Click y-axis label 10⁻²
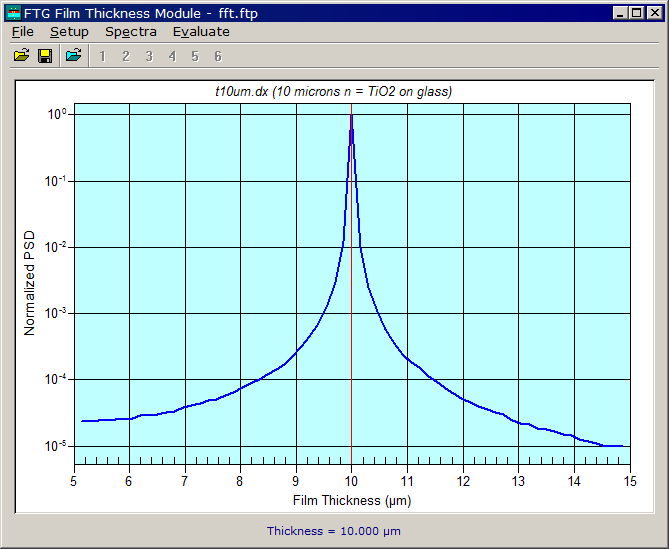669x549 pixels. tap(55, 247)
